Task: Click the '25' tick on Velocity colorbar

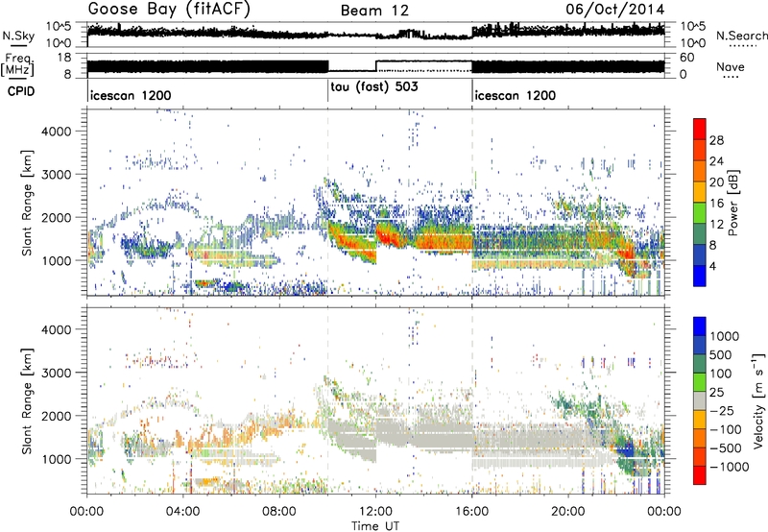Action: click(719, 393)
